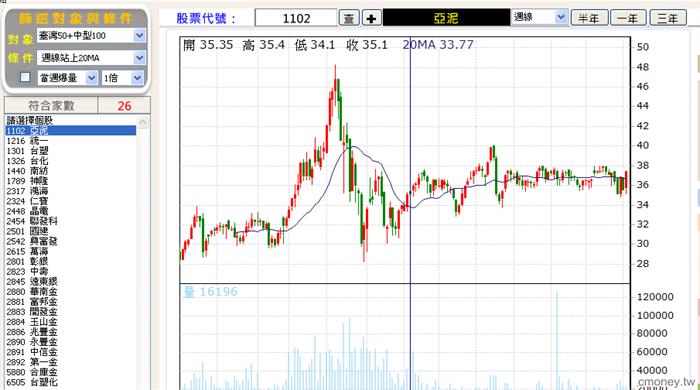700x390 pixels.
Task: Select 2501 國建 in the stock list
Action: (71, 231)
